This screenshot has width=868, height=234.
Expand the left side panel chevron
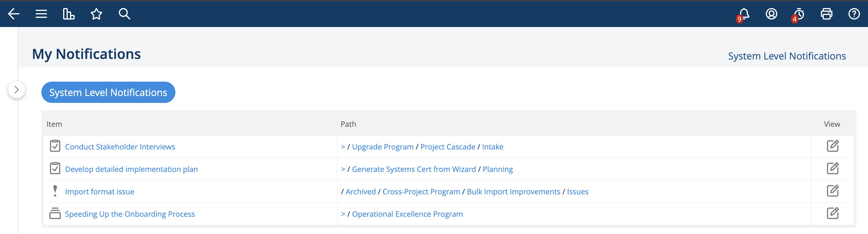(17, 90)
